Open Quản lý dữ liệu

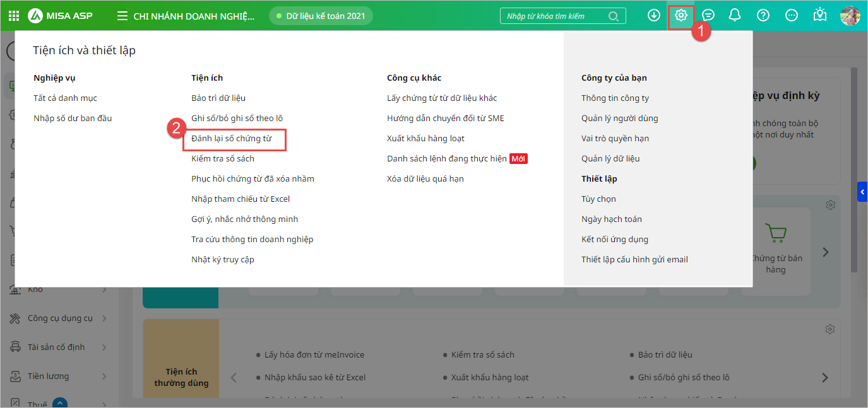coord(610,159)
